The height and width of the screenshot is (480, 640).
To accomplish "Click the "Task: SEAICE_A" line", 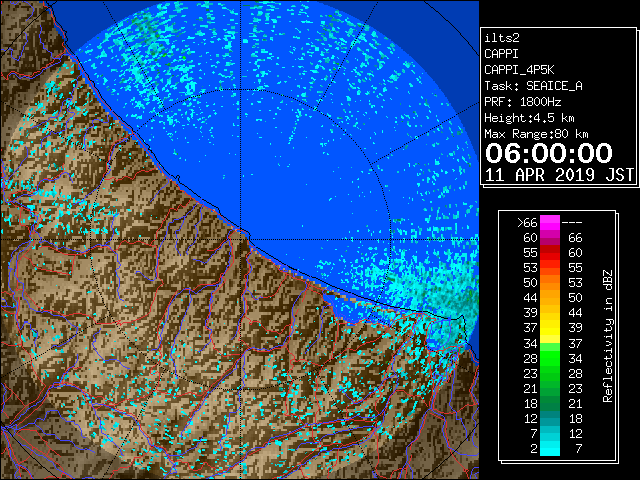I will (x=533, y=86).
